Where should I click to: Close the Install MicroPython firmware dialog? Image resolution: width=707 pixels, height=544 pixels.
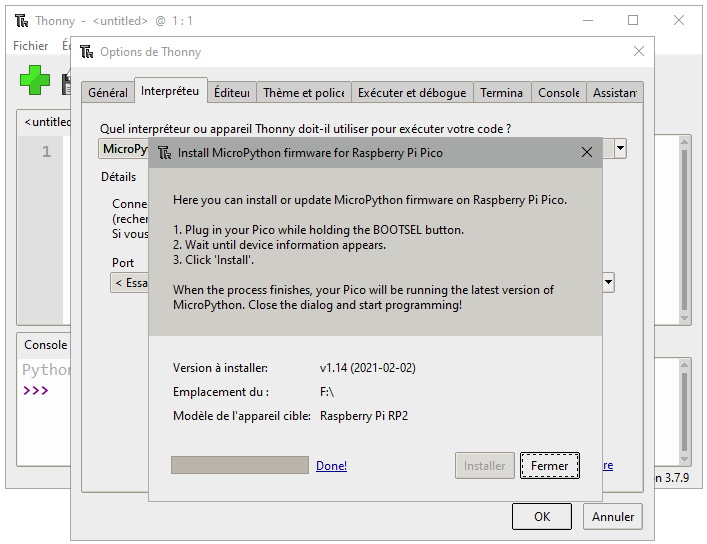587,153
